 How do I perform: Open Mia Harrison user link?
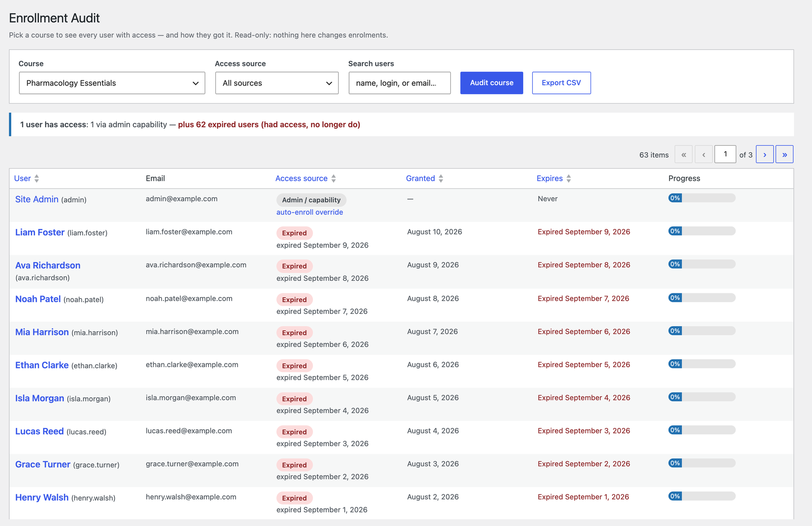[42, 332]
